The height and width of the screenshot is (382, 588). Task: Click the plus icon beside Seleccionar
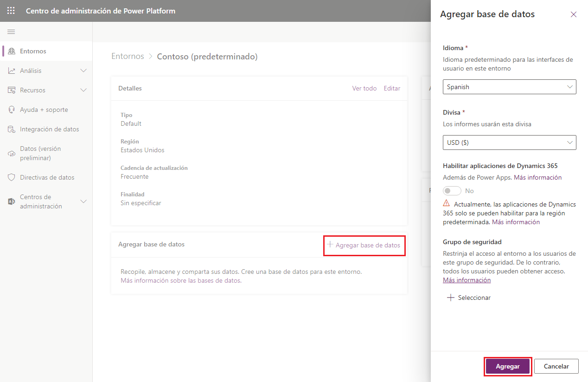(450, 298)
